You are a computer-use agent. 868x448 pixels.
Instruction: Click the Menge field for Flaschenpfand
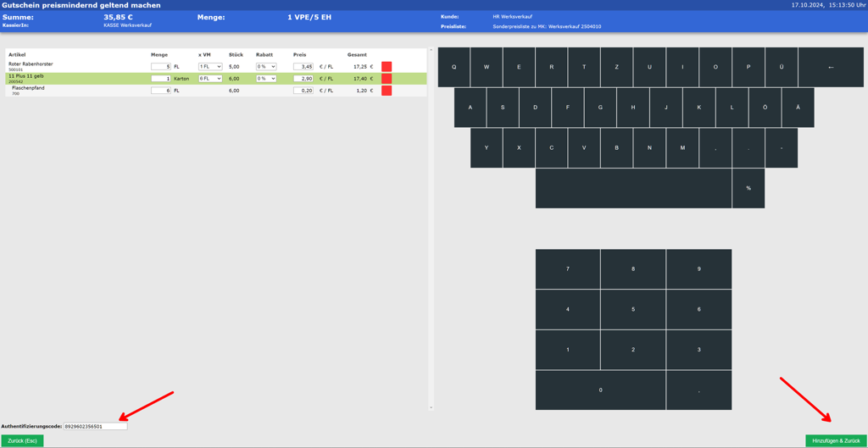coord(160,91)
